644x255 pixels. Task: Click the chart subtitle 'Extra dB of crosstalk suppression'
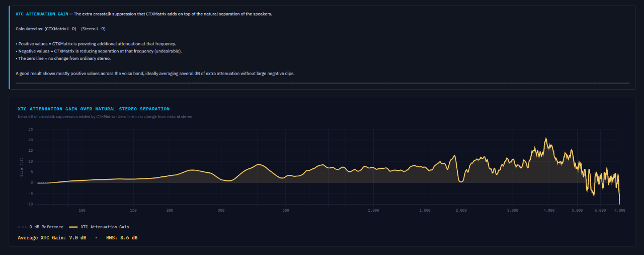click(105, 116)
